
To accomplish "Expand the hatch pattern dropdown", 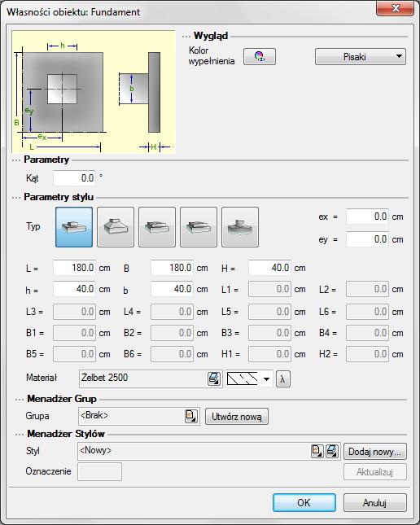I will tap(249, 379).
